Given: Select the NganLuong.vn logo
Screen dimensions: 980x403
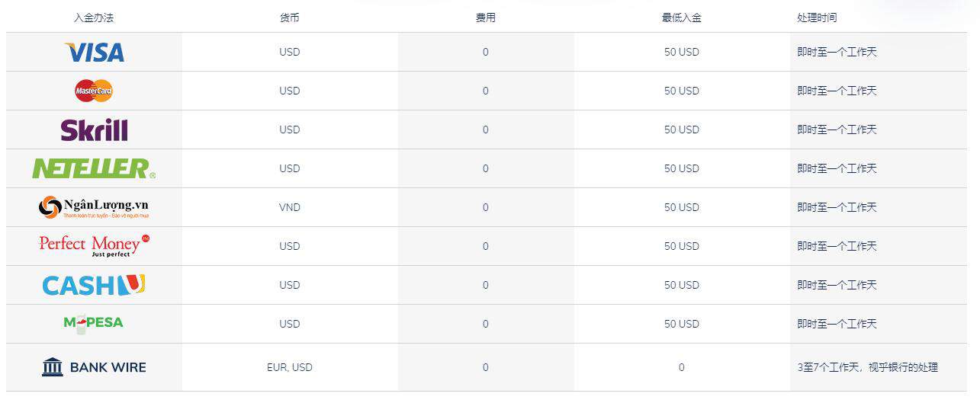Looking at the screenshot, I should (94, 207).
